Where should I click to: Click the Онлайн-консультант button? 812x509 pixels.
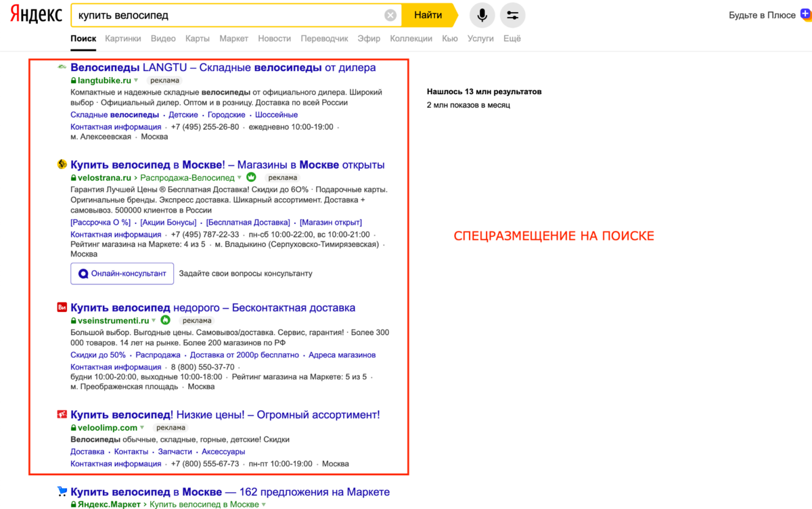coord(122,273)
